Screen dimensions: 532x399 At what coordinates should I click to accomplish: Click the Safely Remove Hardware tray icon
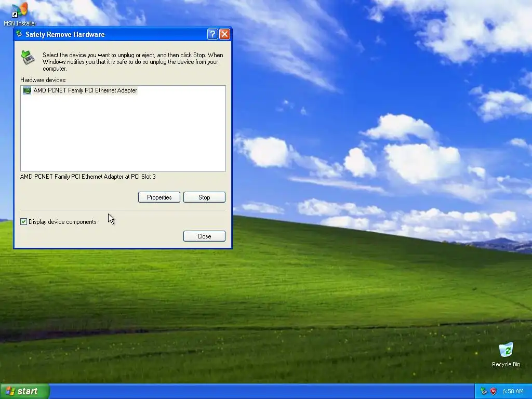pyautogui.click(x=484, y=391)
